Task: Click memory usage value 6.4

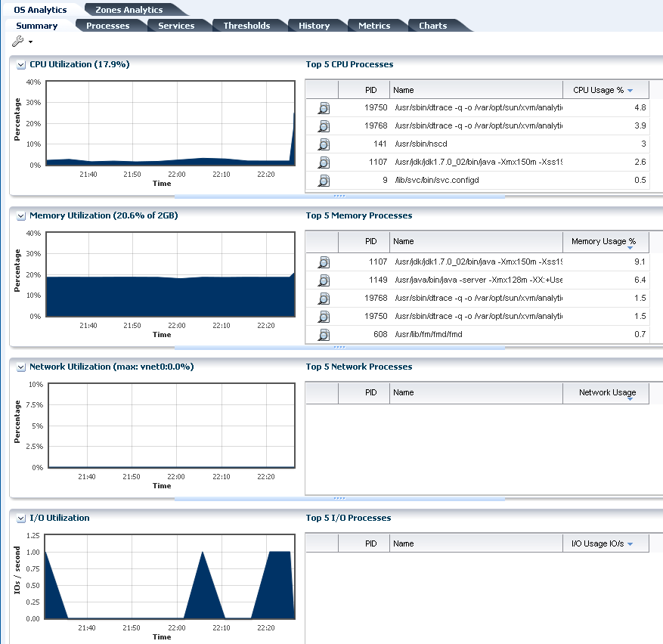Action: pos(640,280)
